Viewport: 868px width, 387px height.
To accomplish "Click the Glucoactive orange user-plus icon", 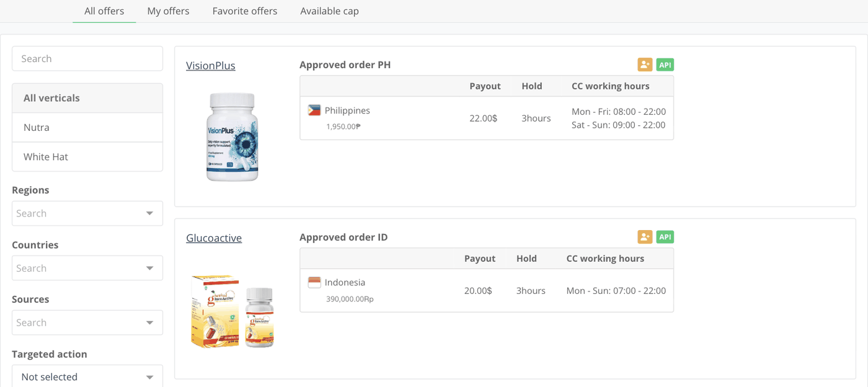I will coord(645,237).
